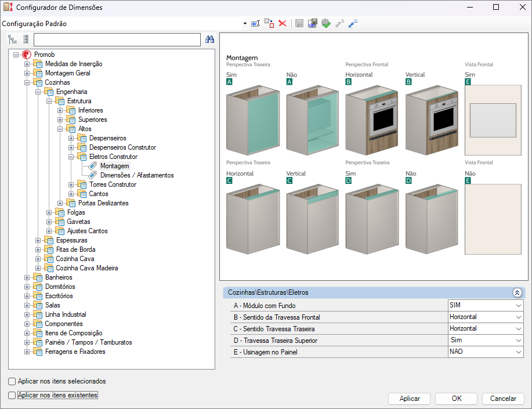Collapse the Cozinhas\Estruturas\Eletros section header
Viewport: 532px width, 409px height.
tap(516, 293)
